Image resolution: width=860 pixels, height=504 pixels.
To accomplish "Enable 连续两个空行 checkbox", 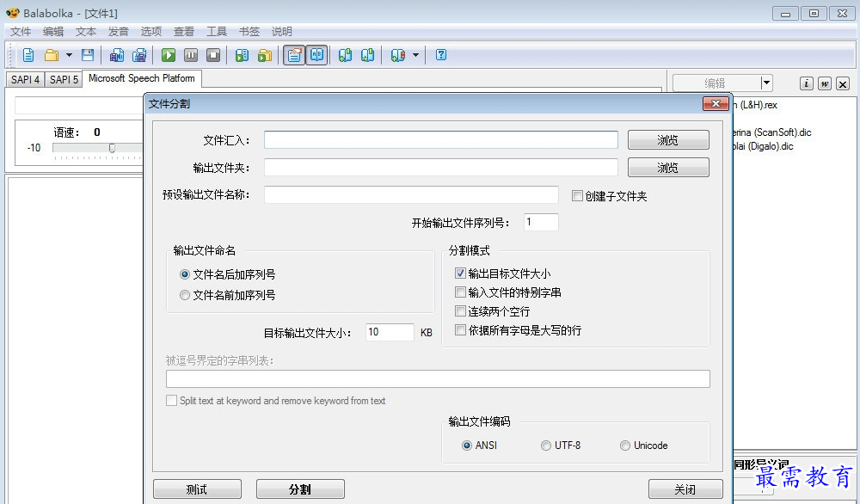I will point(460,311).
